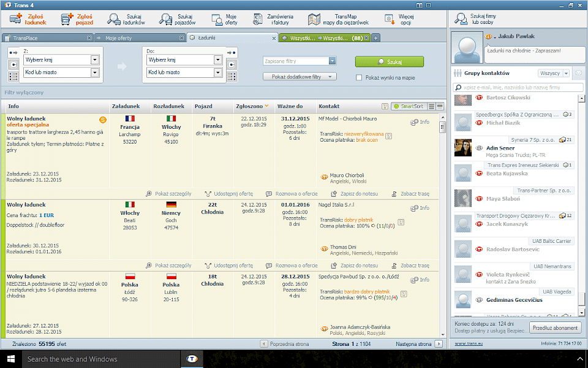Click the contacts list scrollbar down arrow
588x368 pixels.
581,312
